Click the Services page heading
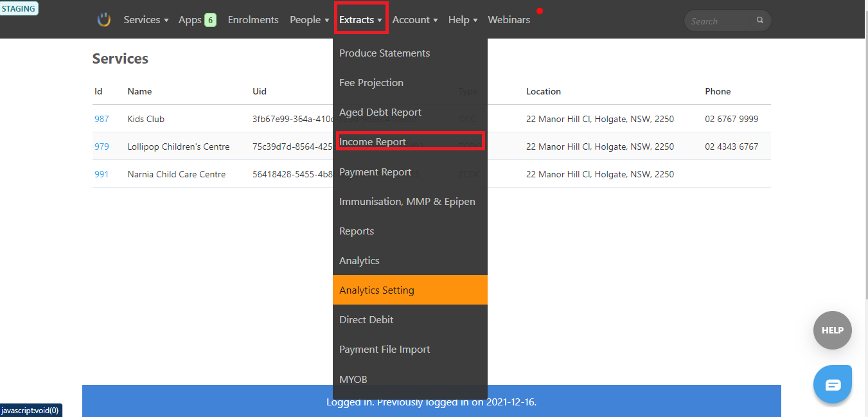The image size is (868, 417). [x=120, y=58]
